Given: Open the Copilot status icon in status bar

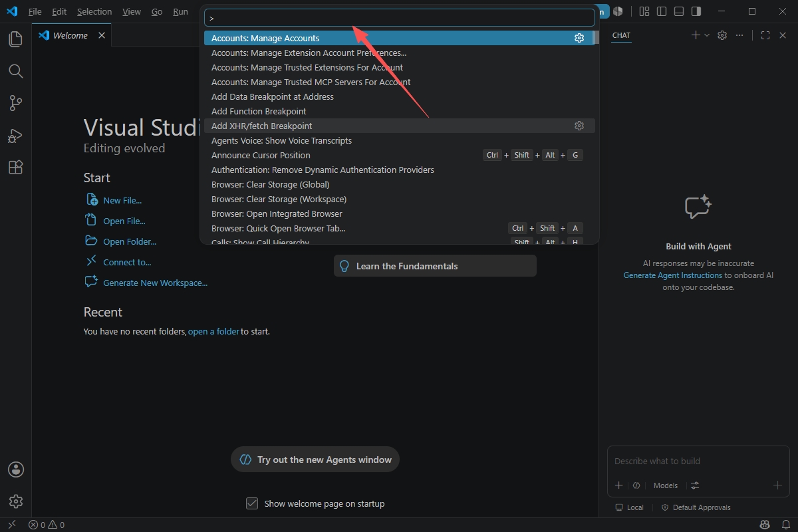Looking at the screenshot, I should pos(765,525).
